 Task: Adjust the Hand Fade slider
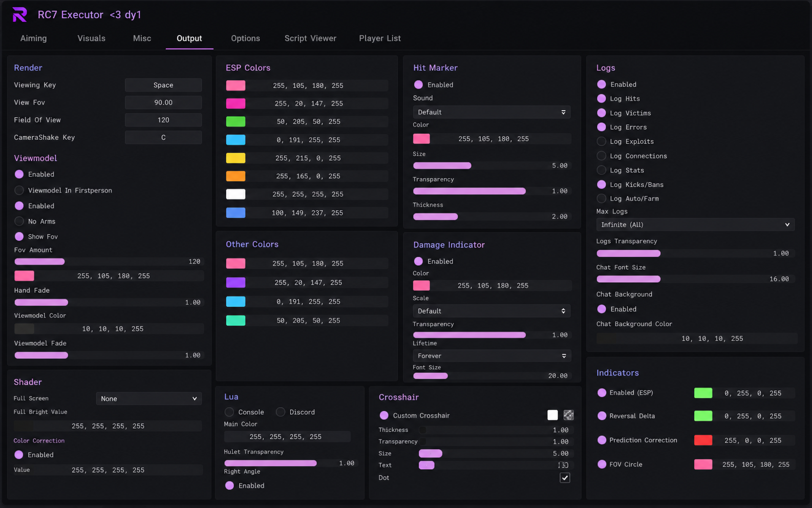(x=108, y=303)
